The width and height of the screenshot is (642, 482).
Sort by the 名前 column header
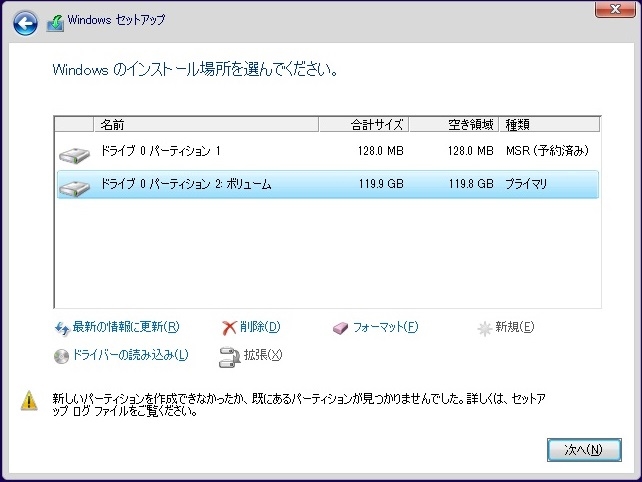206,124
